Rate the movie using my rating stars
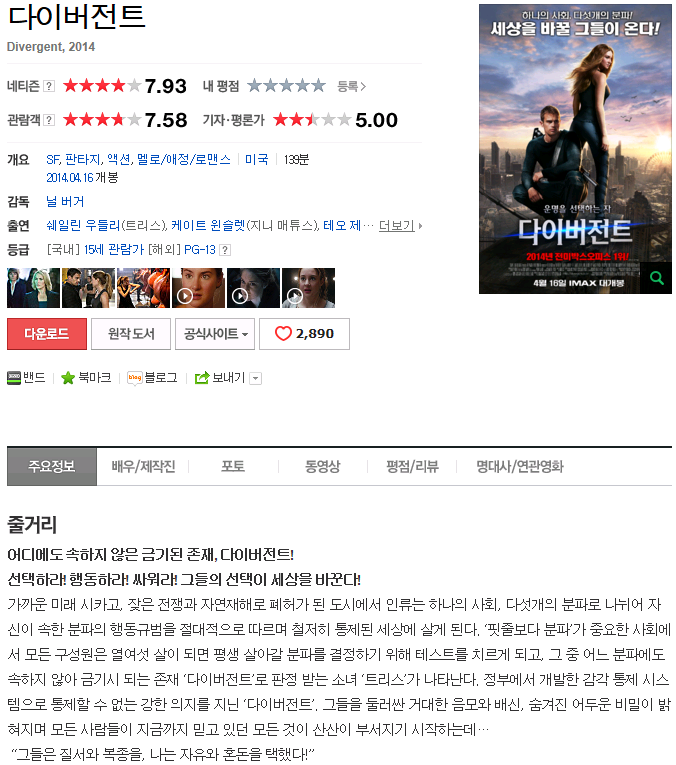Viewport: 676px width, 765px height. coord(286,86)
